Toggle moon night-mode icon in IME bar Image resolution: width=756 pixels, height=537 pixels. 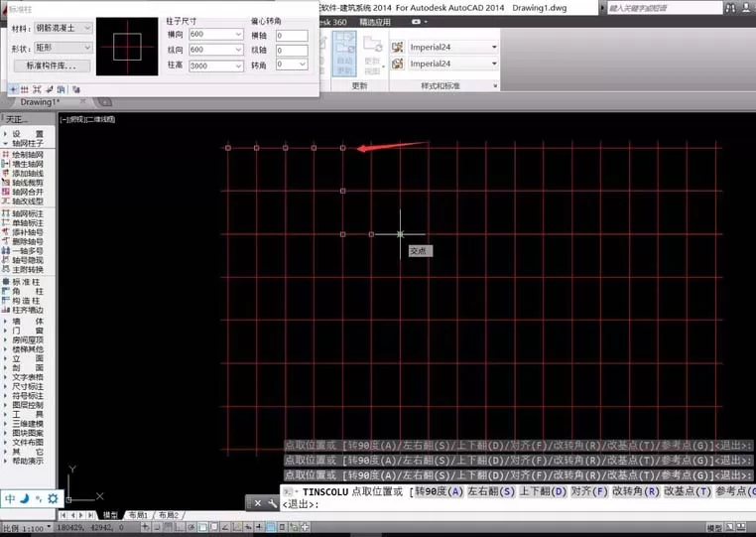click(25, 498)
